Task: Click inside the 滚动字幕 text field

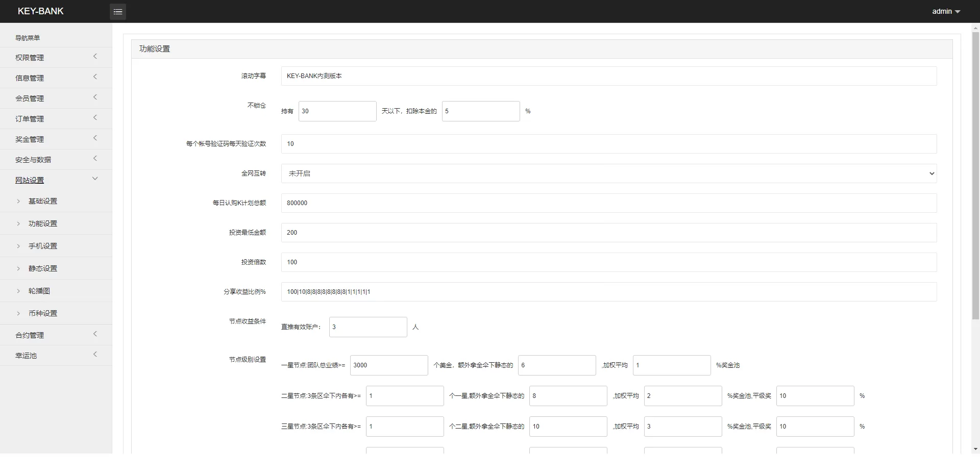Action: point(607,76)
